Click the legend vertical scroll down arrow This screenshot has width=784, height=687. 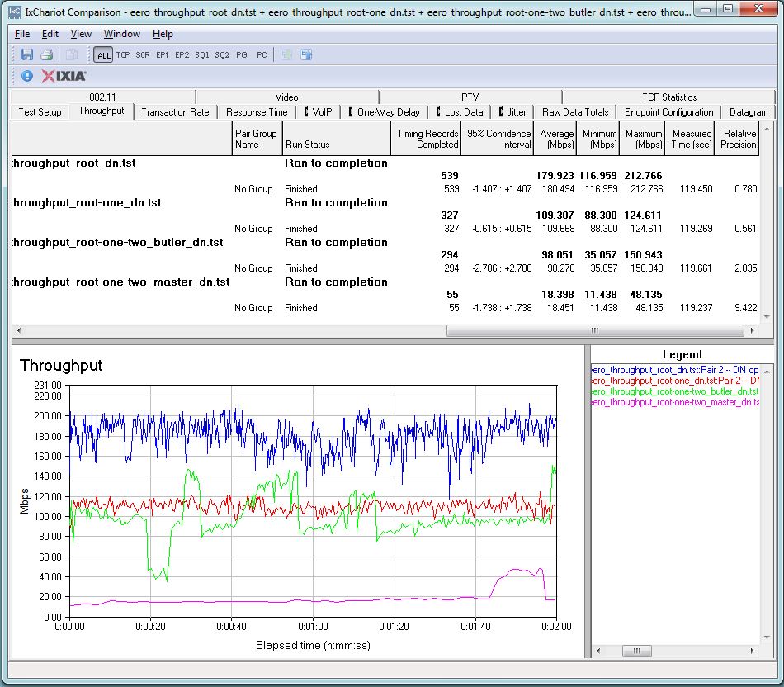pyautogui.click(x=767, y=637)
